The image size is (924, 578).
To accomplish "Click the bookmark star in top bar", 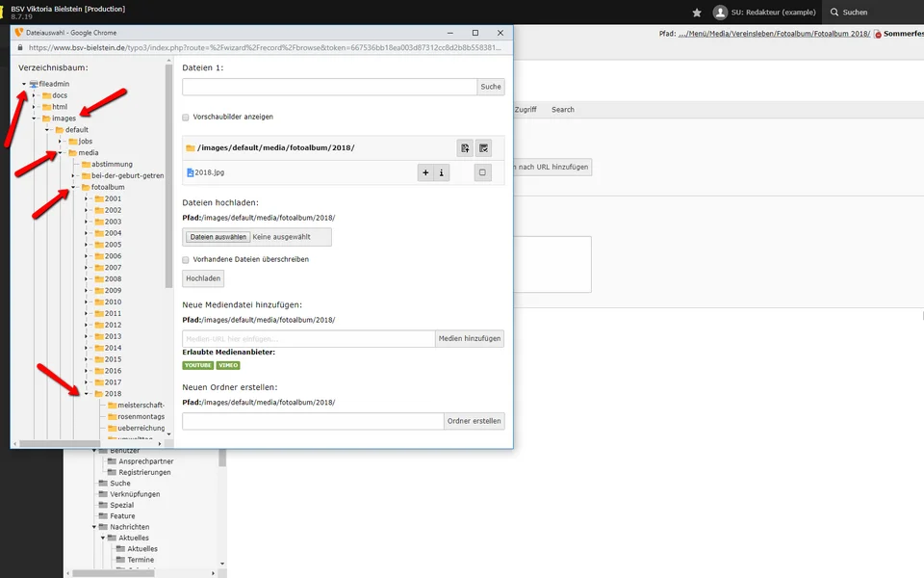I will [x=697, y=13].
